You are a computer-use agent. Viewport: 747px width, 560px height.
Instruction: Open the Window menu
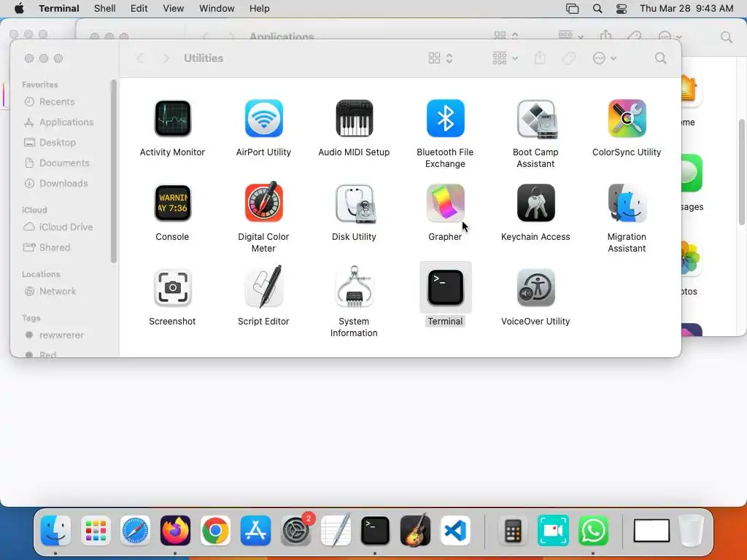(x=217, y=9)
